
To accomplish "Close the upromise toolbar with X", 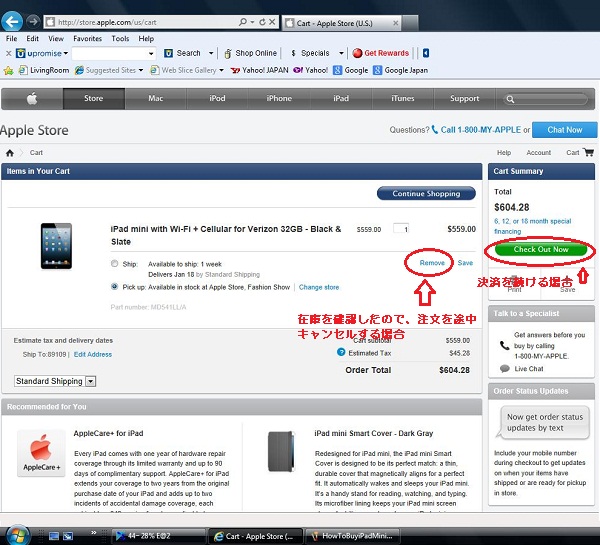I will pyautogui.click(x=8, y=53).
